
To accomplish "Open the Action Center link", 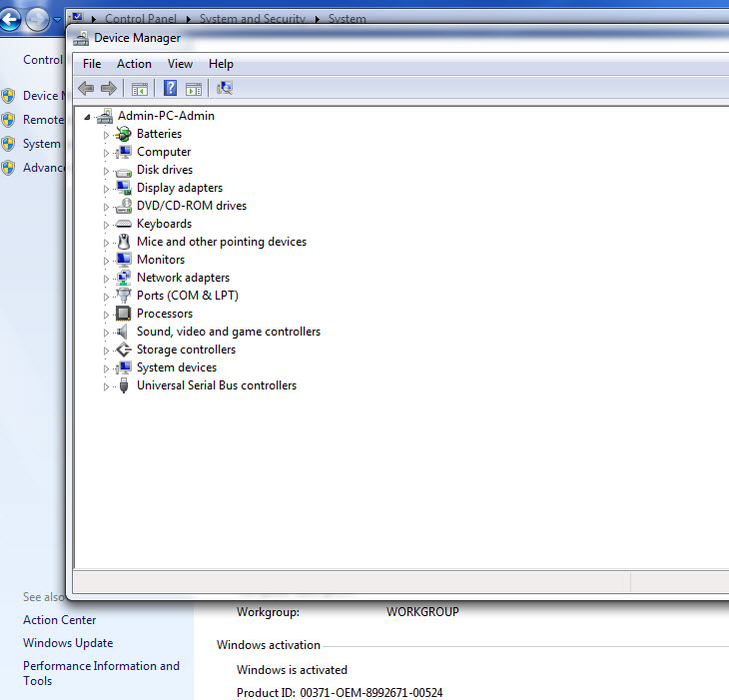I will pos(60,620).
